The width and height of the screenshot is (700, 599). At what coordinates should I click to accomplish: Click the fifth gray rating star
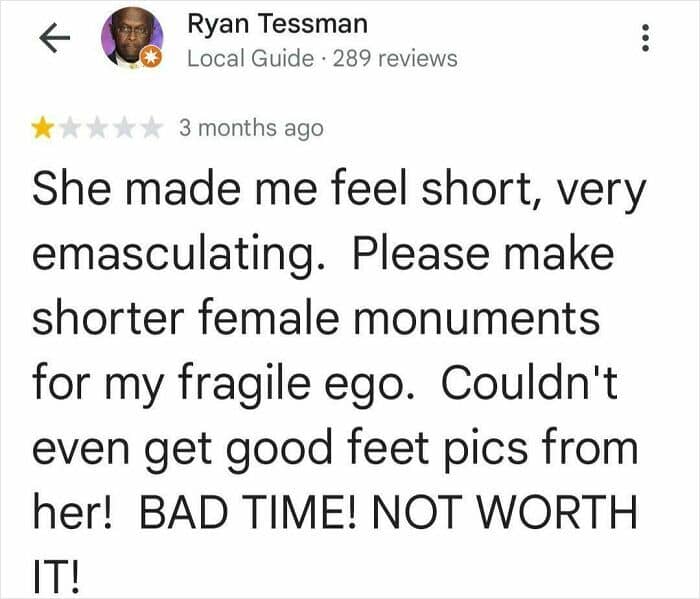pyautogui.click(x=150, y=127)
